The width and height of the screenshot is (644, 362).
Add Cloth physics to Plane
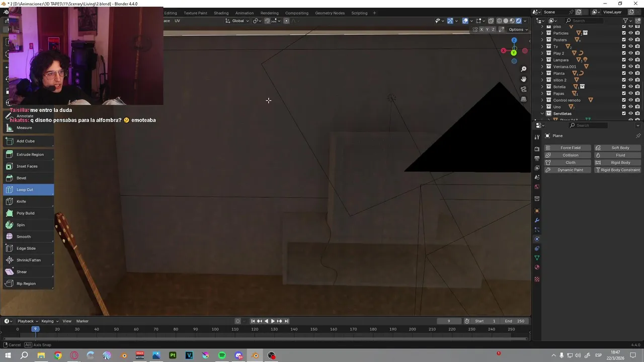(567, 162)
